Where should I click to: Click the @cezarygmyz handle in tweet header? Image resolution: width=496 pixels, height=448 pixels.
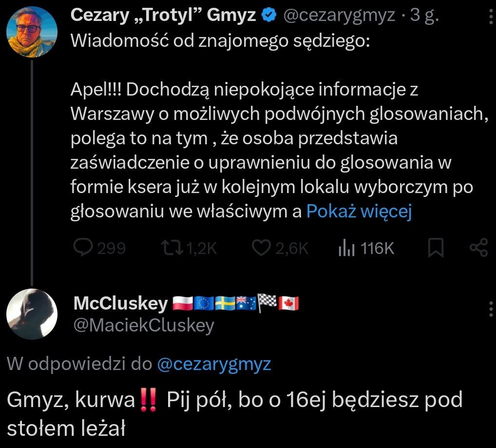point(339,16)
